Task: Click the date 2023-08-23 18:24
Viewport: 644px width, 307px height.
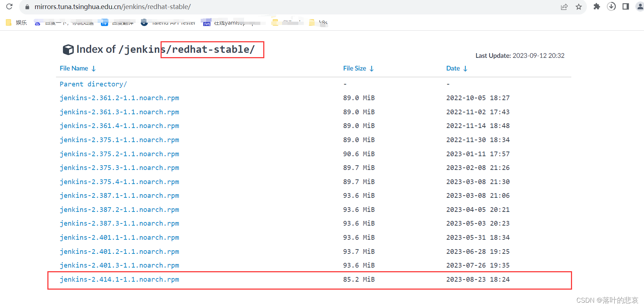Action: (478, 280)
